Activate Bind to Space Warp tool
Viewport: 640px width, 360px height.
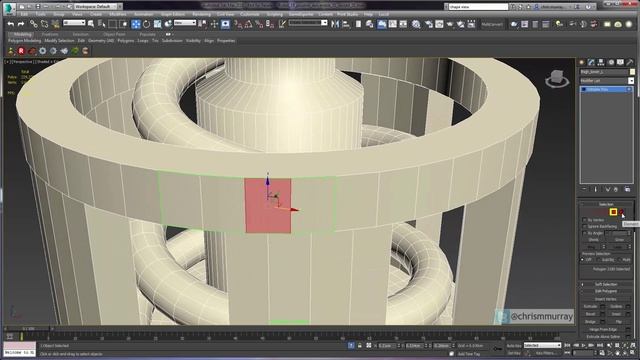pyautogui.click(x=55, y=24)
